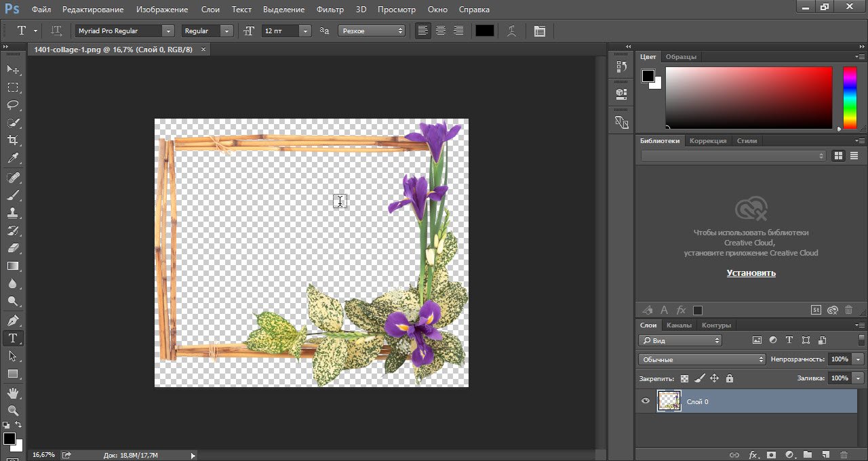Click the black text color swatch
Image resolution: width=868 pixels, height=461 pixels.
(484, 31)
